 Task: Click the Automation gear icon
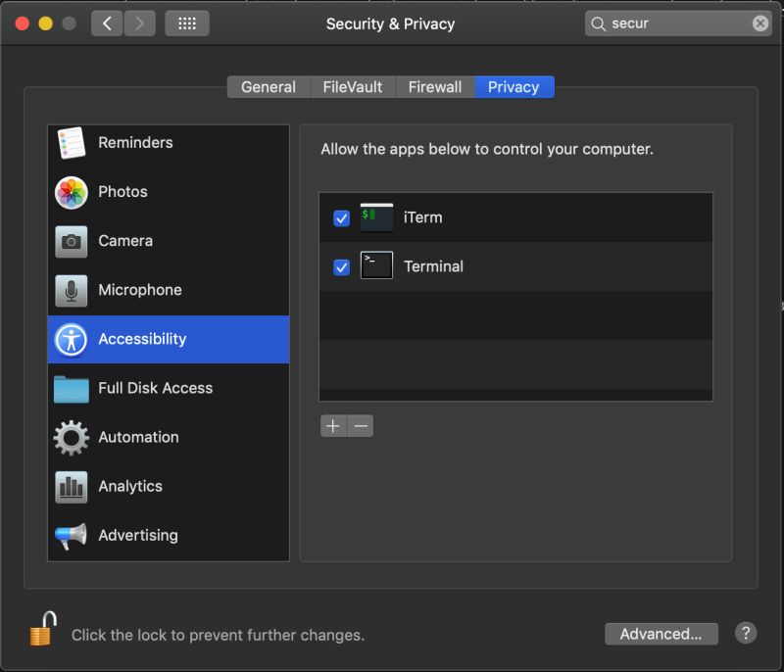tap(71, 438)
